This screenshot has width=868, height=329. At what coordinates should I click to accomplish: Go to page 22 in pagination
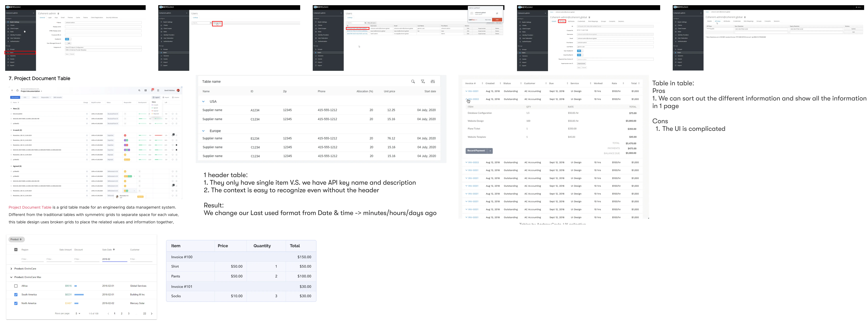point(145,313)
